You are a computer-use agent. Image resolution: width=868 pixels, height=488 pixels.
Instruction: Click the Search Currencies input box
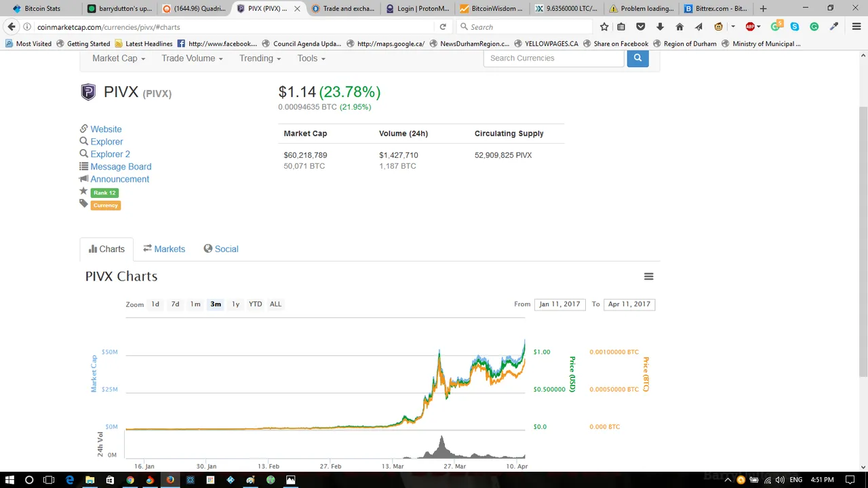(x=553, y=58)
